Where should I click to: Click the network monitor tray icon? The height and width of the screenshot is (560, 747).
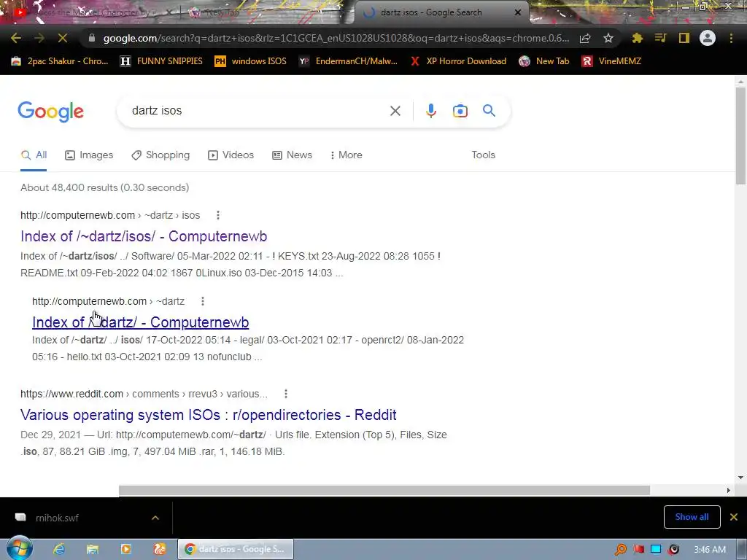[656, 550]
